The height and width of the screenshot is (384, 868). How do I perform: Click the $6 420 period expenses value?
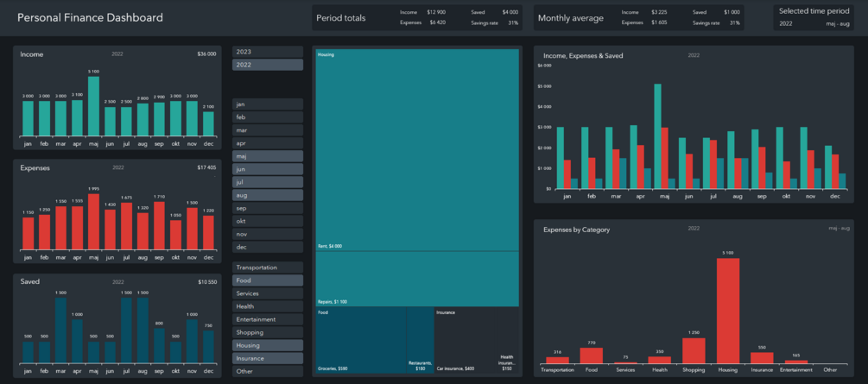[437, 22]
